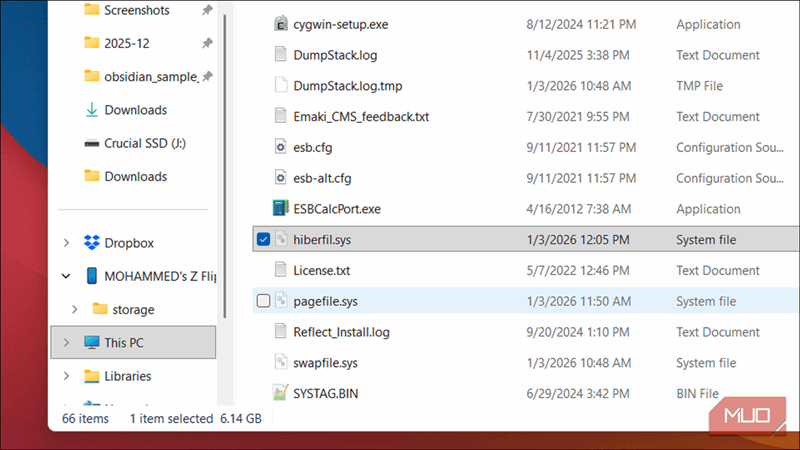Viewport: 800px width, 450px height.
Task: Tick the pagefile.sys checkbox
Action: (263, 301)
